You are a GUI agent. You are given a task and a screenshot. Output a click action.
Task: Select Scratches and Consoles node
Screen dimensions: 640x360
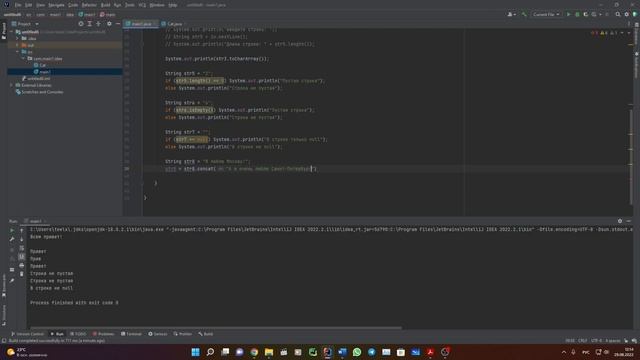point(39,92)
